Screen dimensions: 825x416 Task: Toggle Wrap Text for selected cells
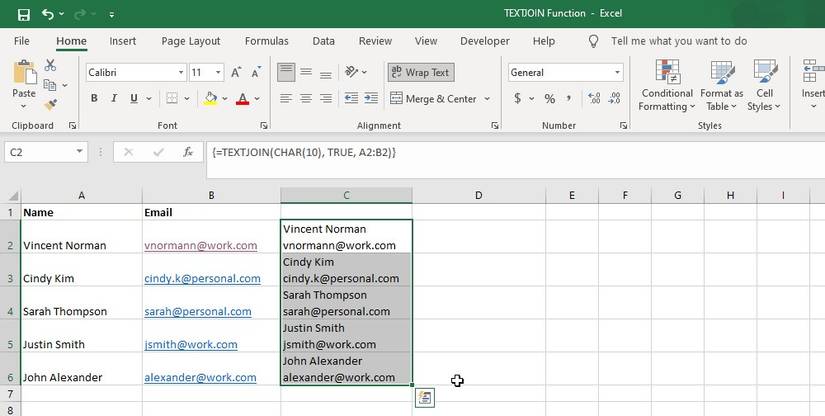[420, 72]
